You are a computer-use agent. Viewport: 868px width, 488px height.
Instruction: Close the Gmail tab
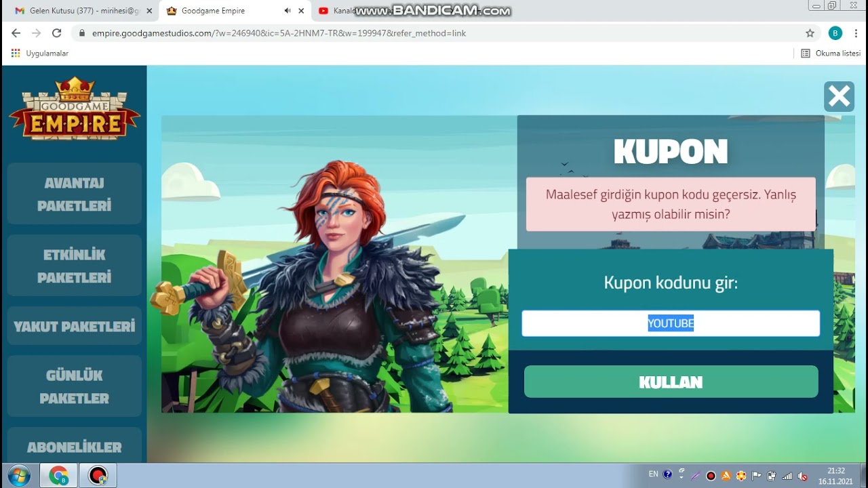149,11
